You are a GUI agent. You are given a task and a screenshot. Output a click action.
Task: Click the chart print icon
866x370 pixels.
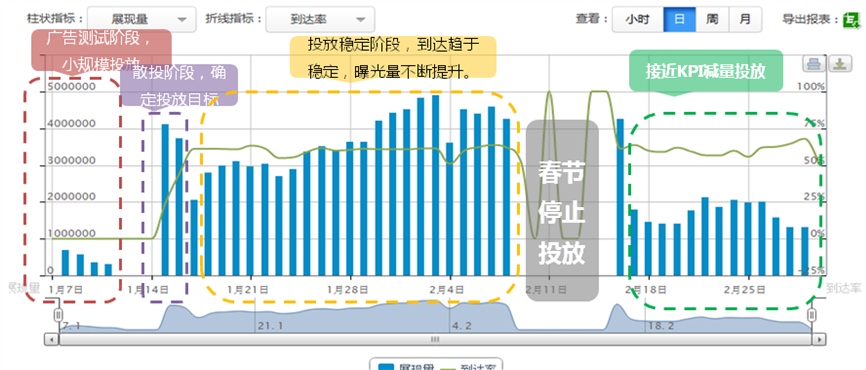tap(814, 64)
